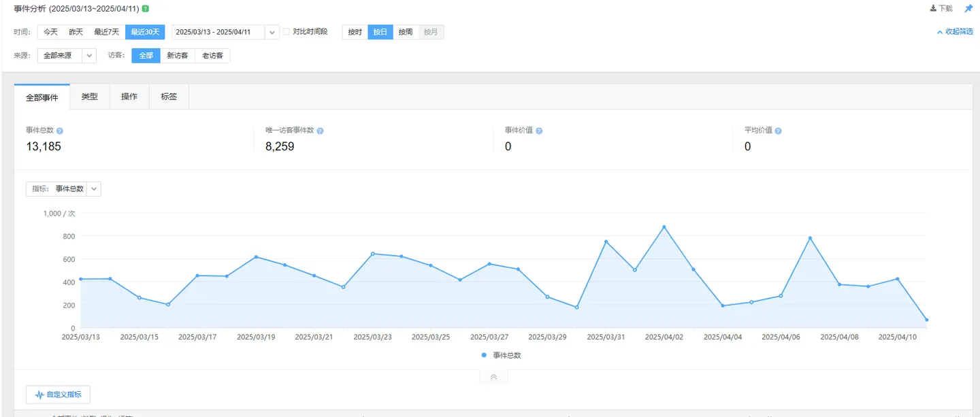Screen dimensions: 980x417
Task: Click the chart data point at the 2025/04/02 peak
Action: tap(664, 227)
